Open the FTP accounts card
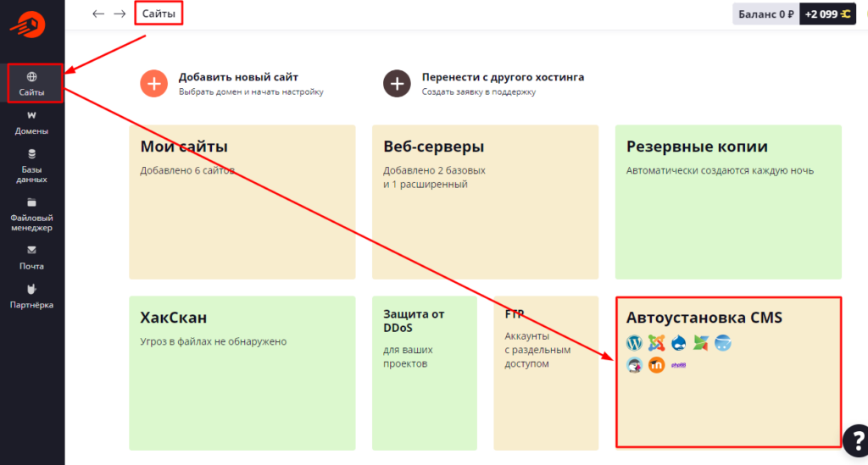 pyautogui.click(x=546, y=374)
